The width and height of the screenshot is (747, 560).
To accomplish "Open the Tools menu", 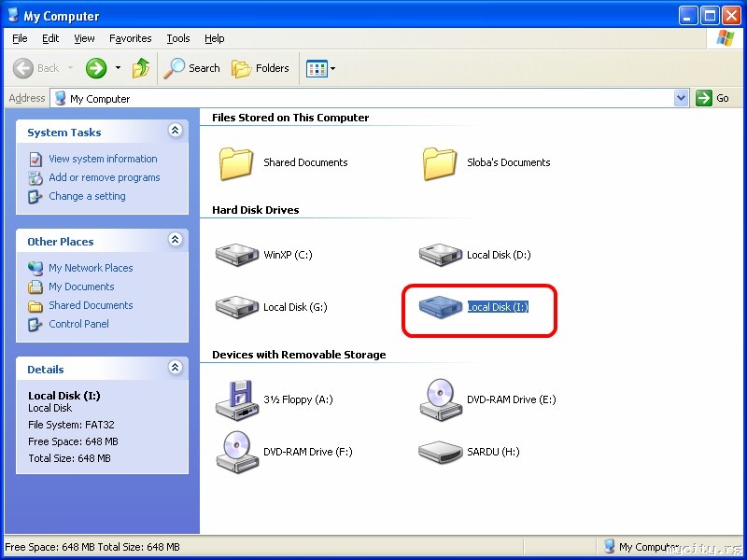I will 178,38.
